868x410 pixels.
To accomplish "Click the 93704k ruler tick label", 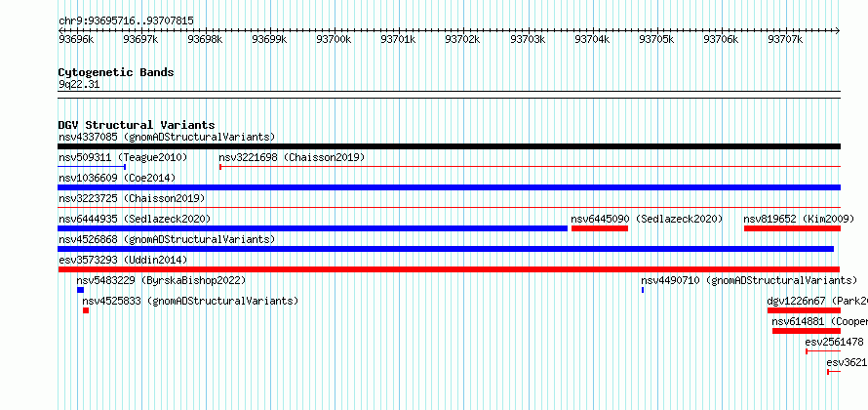I will tap(592, 39).
